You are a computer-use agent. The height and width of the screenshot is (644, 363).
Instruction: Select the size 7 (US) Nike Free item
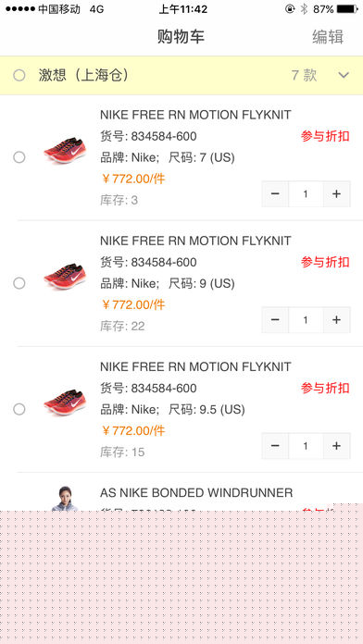pyautogui.click(x=19, y=157)
